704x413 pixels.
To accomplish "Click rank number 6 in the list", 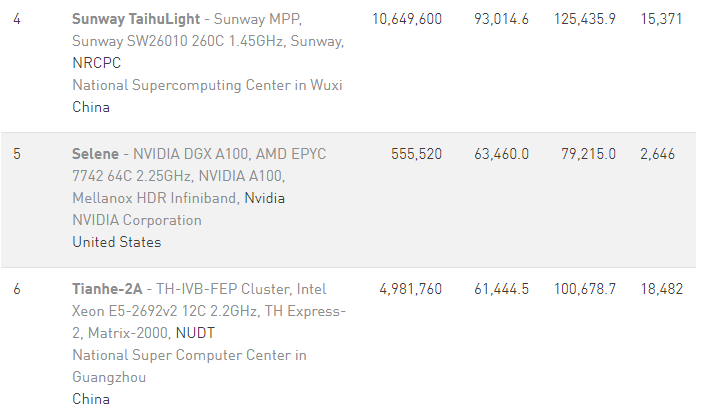I will tap(17, 289).
